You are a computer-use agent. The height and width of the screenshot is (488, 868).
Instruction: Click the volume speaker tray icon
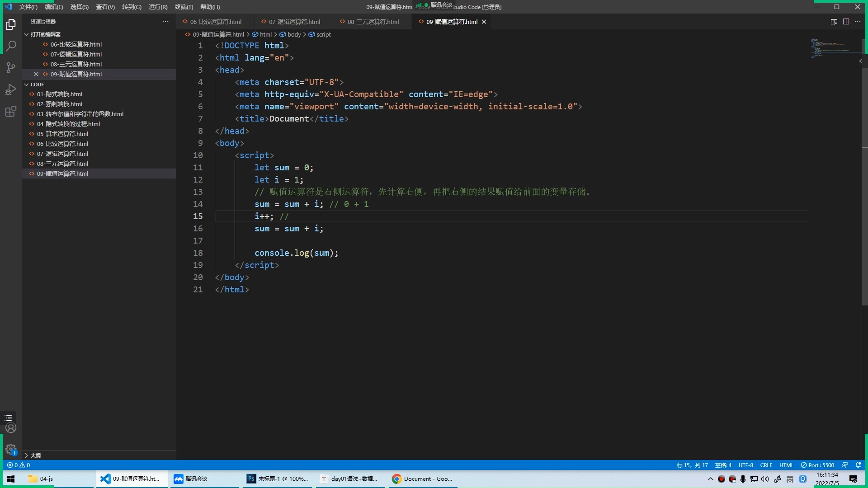click(x=765, y=479)
